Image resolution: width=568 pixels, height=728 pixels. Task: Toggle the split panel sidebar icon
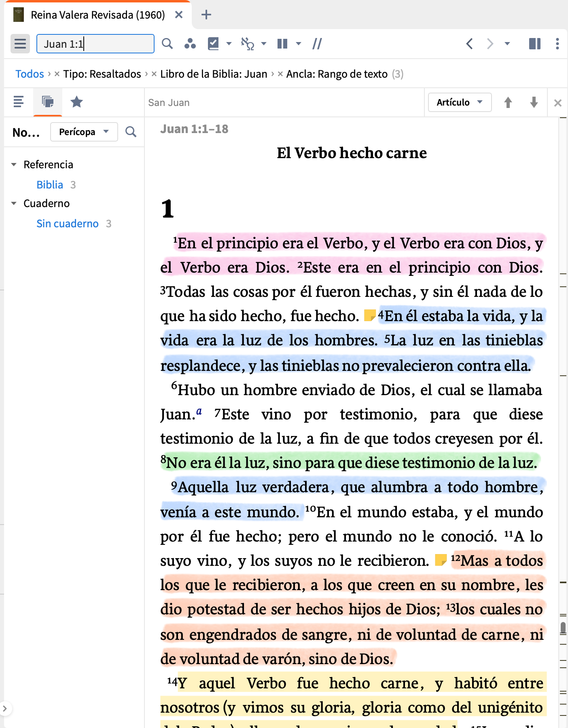(x=535, y=44)
